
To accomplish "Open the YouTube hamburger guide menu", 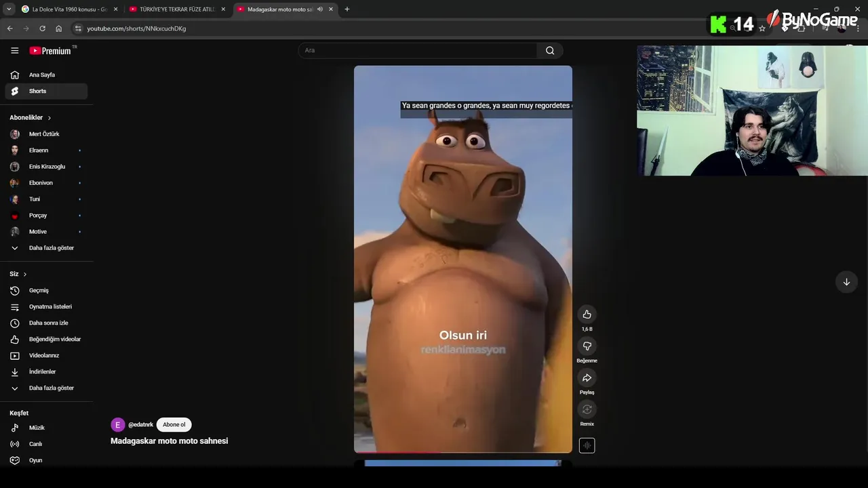I will point(14,50).
